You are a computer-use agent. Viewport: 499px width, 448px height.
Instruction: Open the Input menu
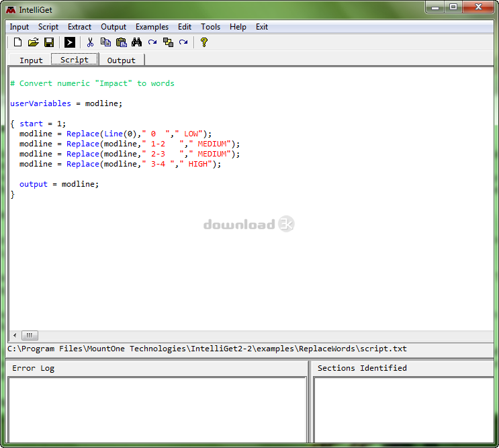click(19, 27)
